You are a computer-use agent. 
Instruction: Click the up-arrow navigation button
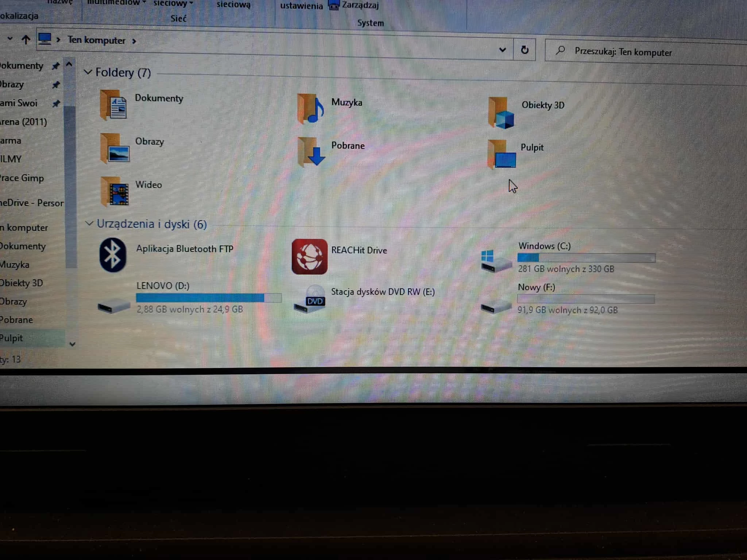pyautogui.click(x=26, y=39)
